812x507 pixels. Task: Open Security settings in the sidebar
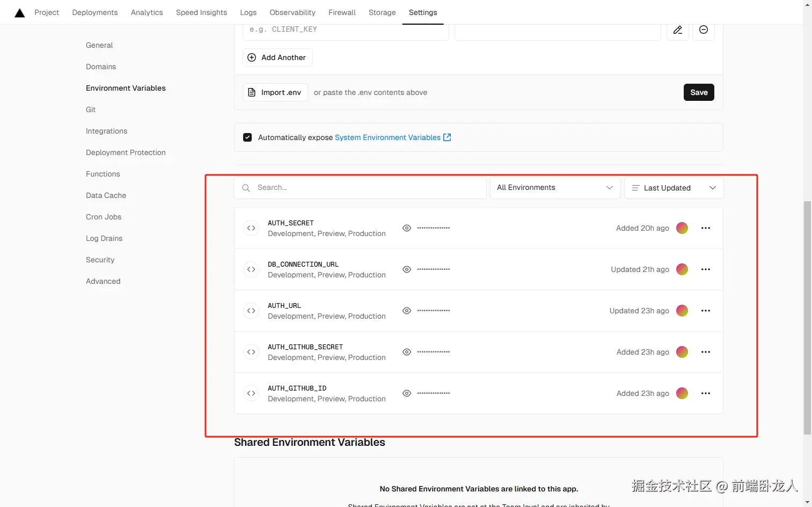[x=100, y=260]
